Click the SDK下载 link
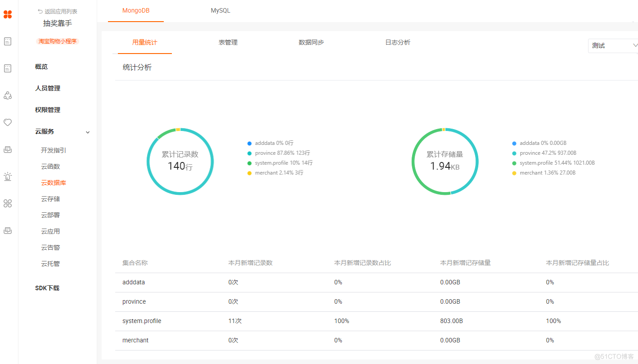This screenshot has width=638, height=364. pos(47,288)
